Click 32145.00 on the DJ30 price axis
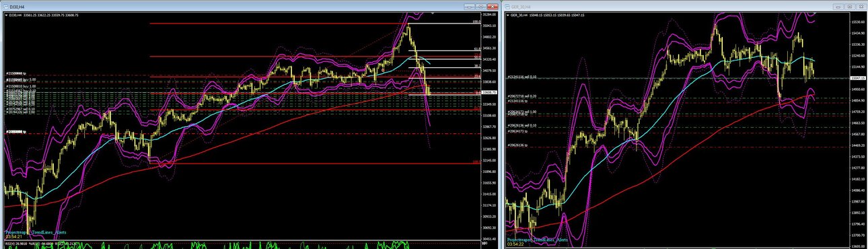The height and width of the screenshot is (249, 868). pyautogui.click(x=489, y=160)
